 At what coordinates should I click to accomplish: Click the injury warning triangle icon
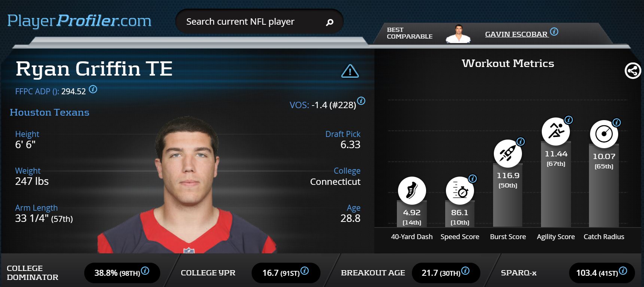(350, 71)
